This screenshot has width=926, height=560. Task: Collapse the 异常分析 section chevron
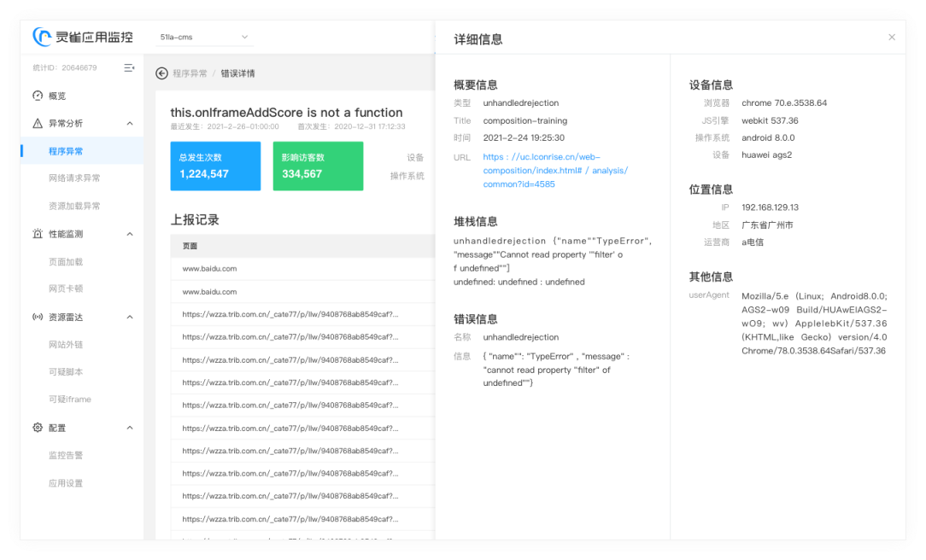130,124
